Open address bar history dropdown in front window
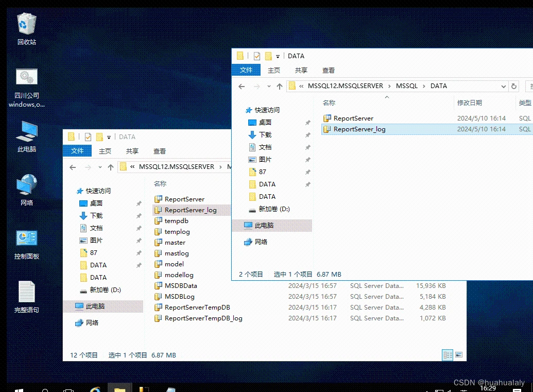533x392 pixels. [504, 87]
